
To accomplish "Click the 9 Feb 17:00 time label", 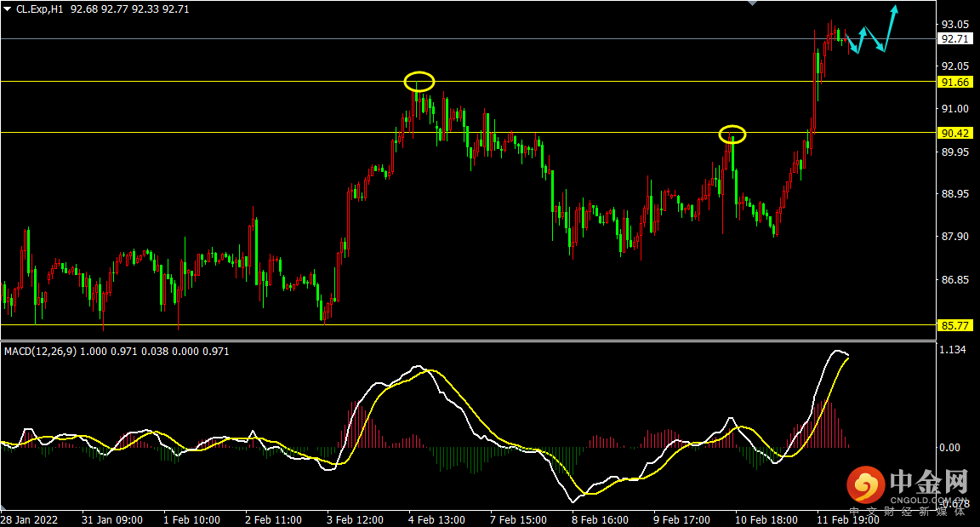I will (682, 519).
